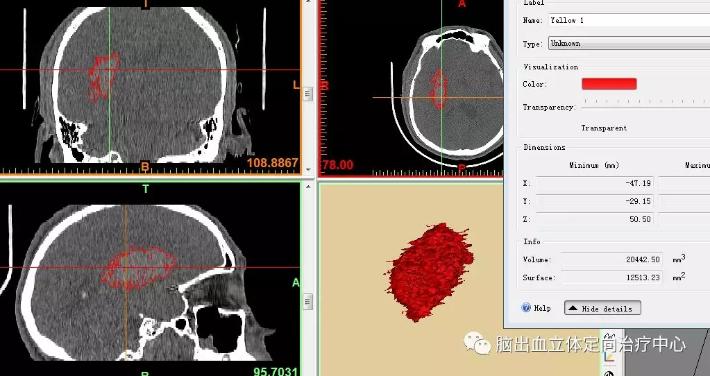
Task: Click the Hide details button
Action: point(602,309)
